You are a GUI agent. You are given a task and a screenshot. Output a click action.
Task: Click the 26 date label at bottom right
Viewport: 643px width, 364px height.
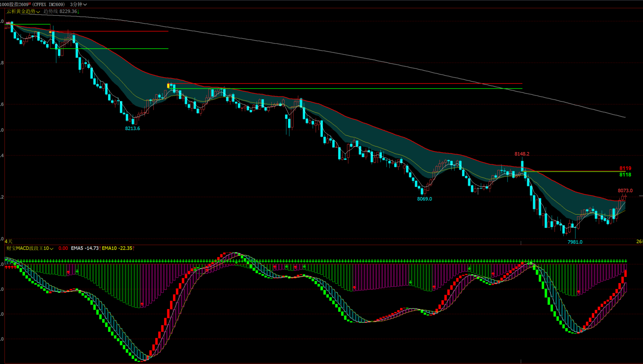pos(639,241)
